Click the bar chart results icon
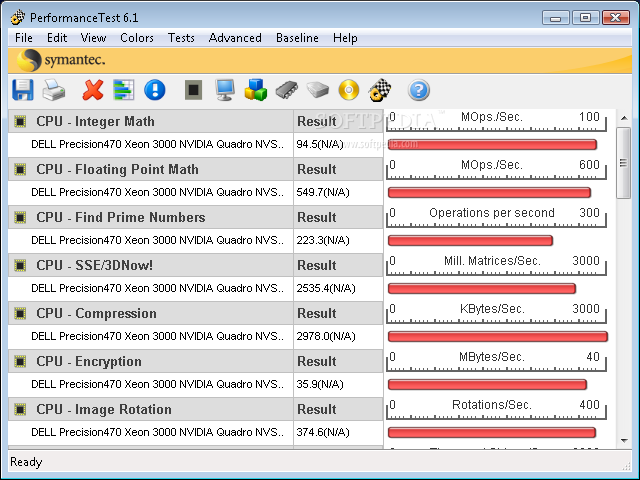 pyautogui.click(x=124, y=90)
